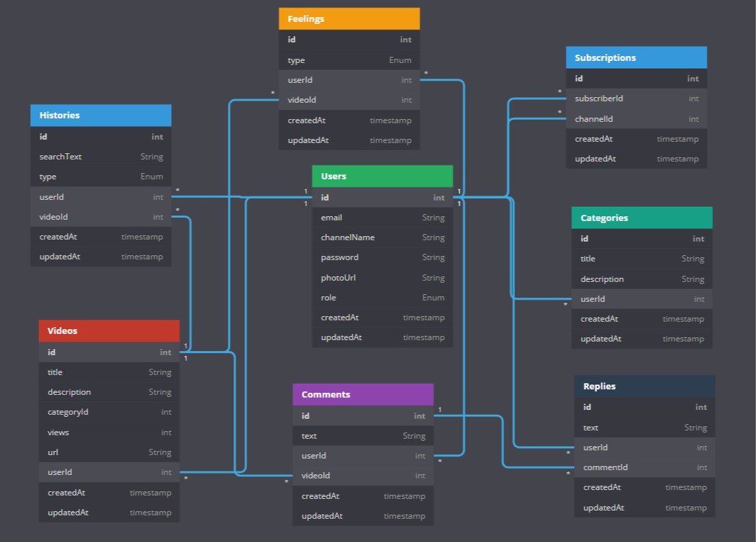The height and width of the screenshot is (542, 756).
Task: Click updatedAt row in Categories table
Action: coord(642,339)
